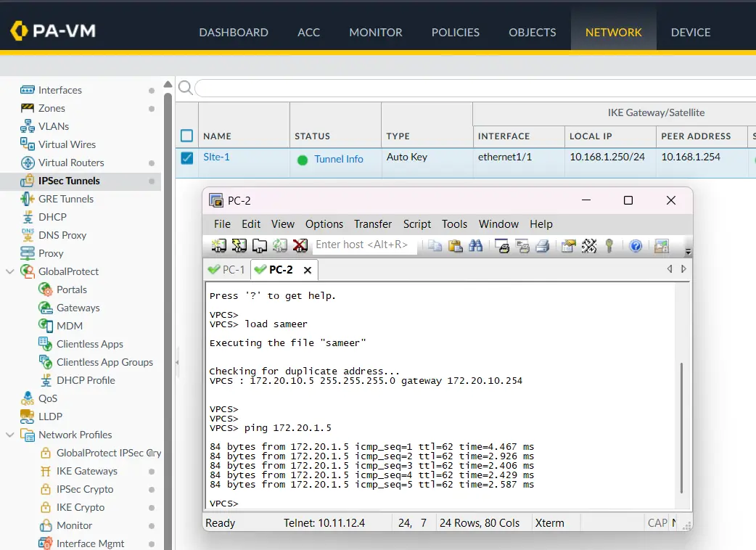Open IKE Crypto profile entry

(80, 508)
